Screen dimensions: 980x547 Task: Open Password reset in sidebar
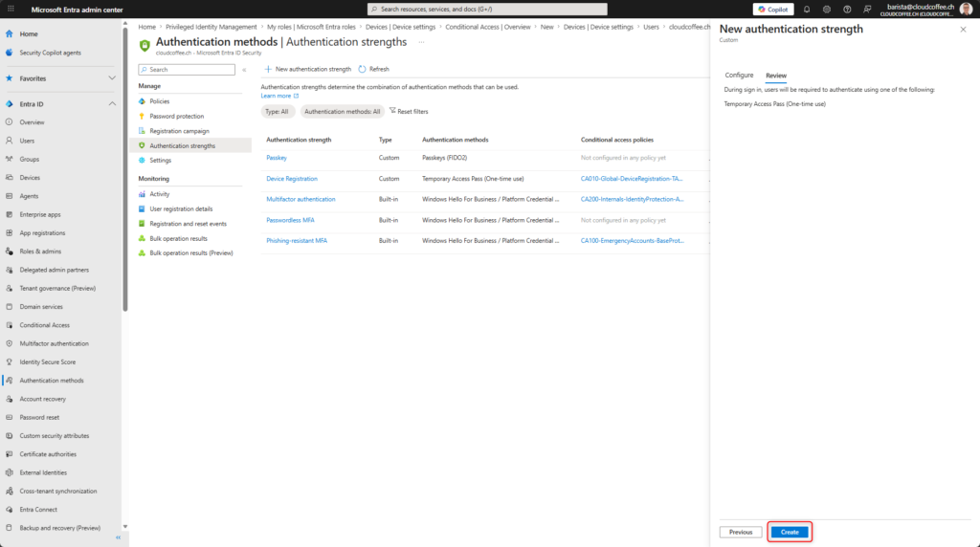(x=39, y=418)
